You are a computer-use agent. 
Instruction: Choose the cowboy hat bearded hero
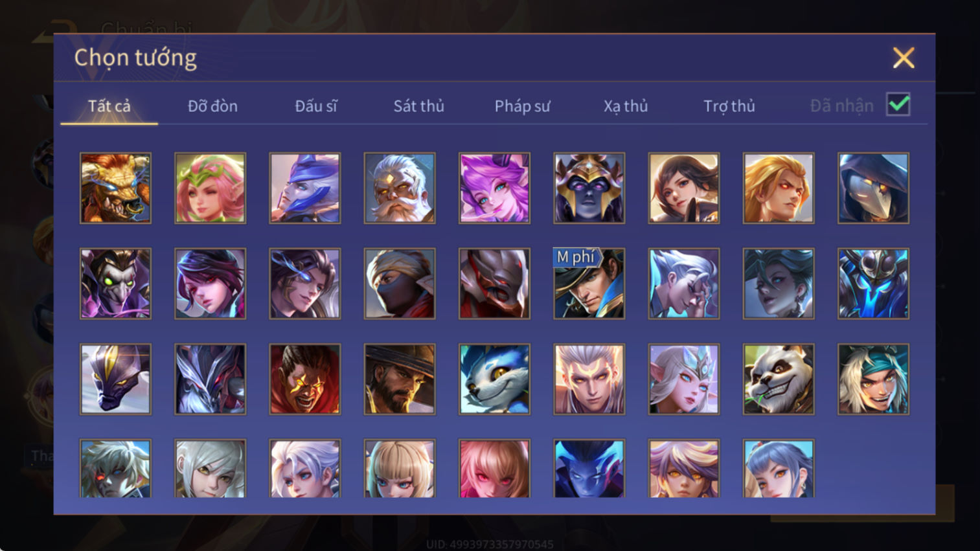pyautogui.click(x=400, y=379)
